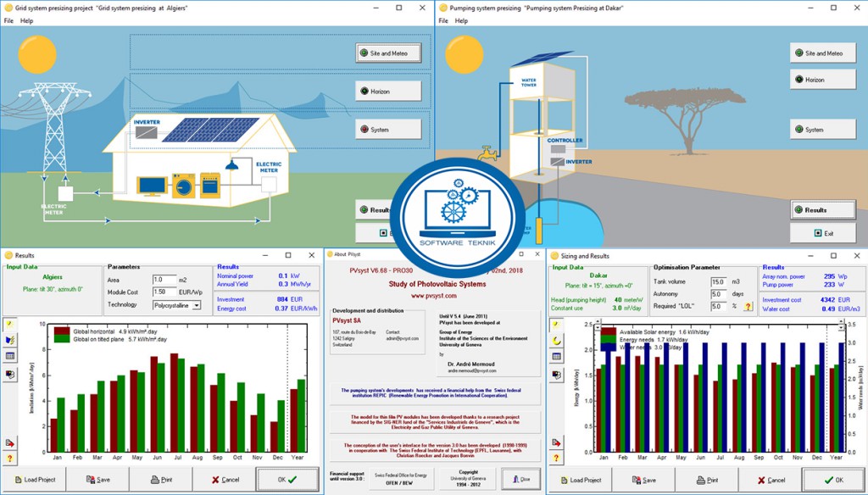Viewport: 868px width, 495px height.
Task: Open System in Pumping system presizing window
Action: (x=822, y=130)
